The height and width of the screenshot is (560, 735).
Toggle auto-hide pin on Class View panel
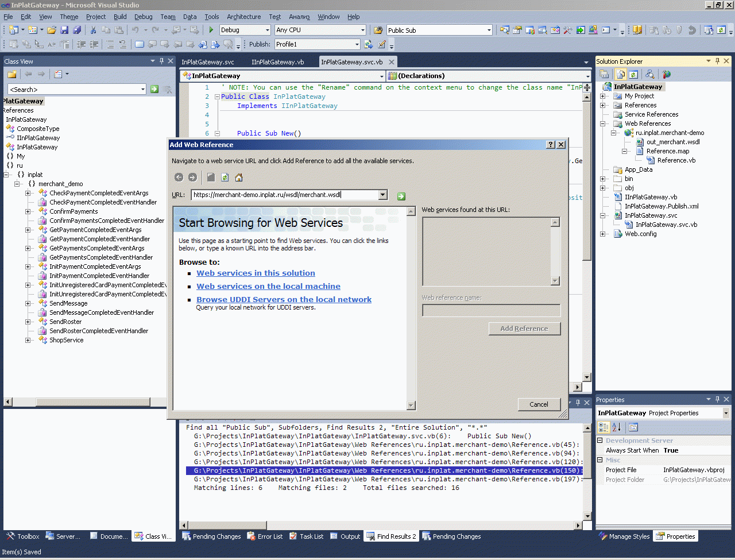click(162, 61)
